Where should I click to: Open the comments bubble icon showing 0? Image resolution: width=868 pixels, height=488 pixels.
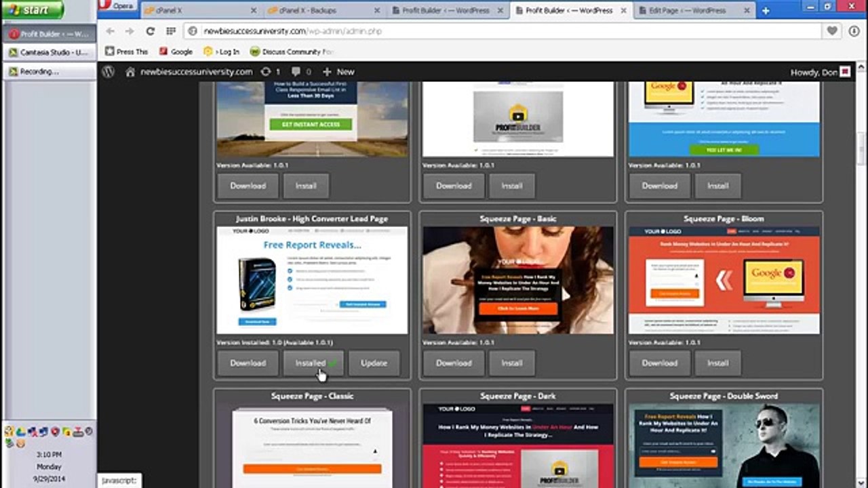(x=302, y=72)
